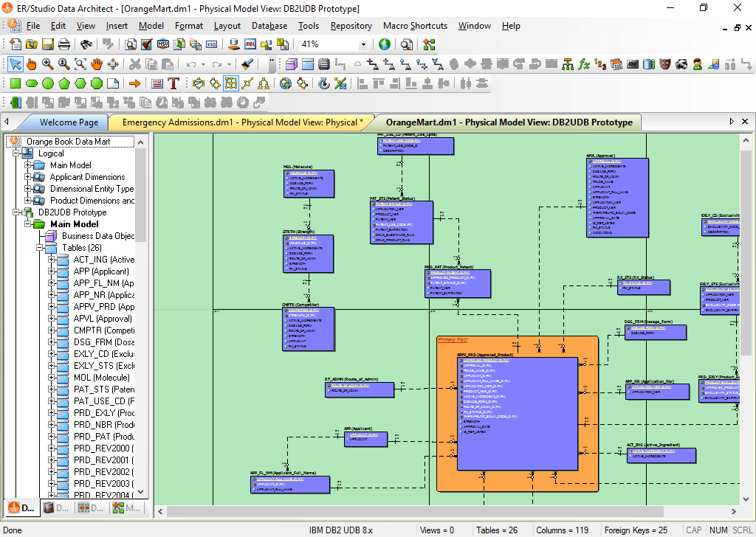Switch to the Welcome Page tab

click(69, 122)
